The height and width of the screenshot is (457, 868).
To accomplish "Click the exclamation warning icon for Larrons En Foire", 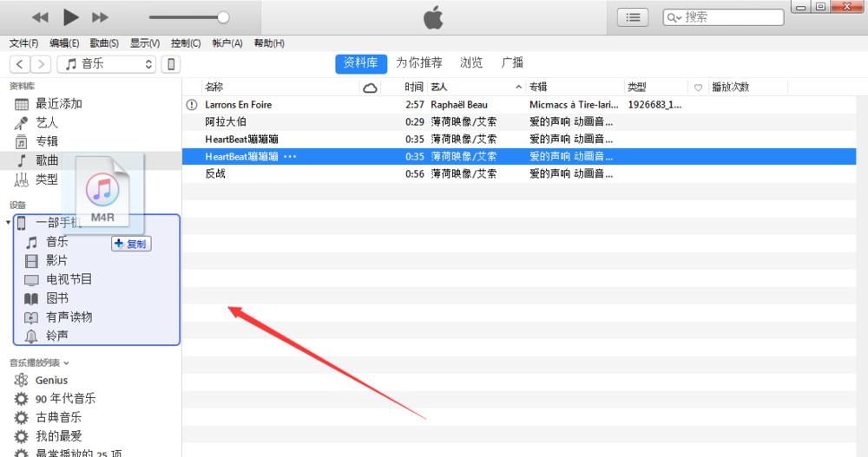I will (x=192, y=105).
